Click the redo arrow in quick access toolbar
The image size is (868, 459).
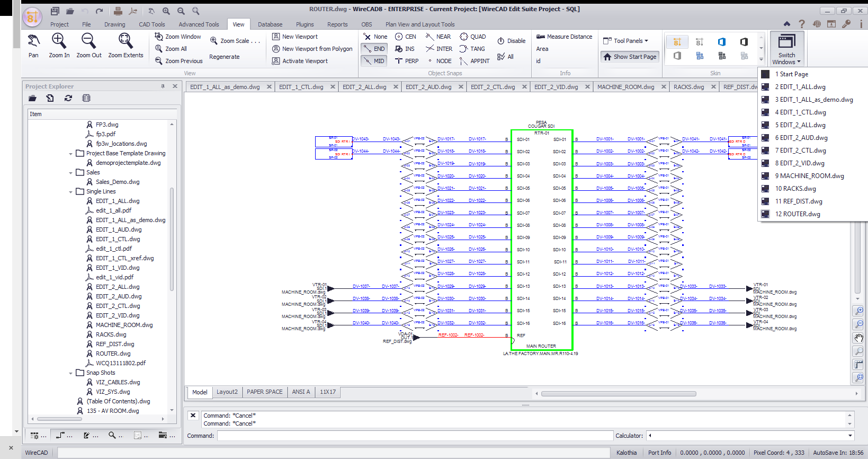click(x=99, y=11)
